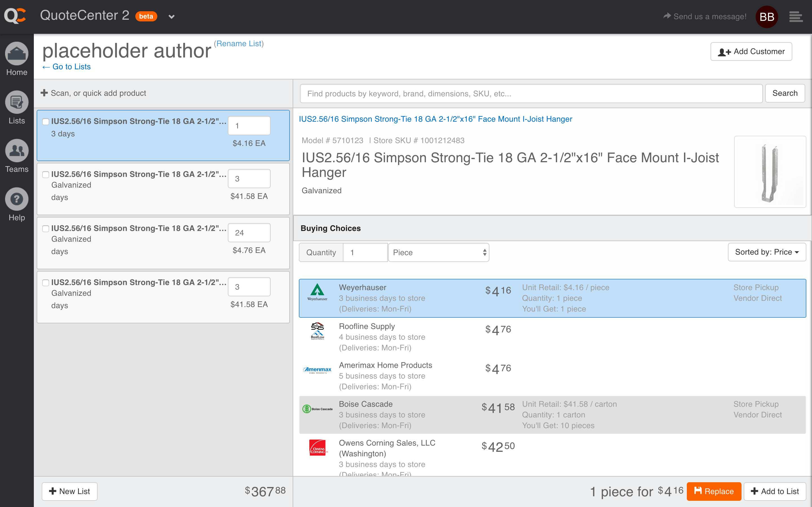Screen dimensions: 812x507
Task: Adjust quantity in the Quantity input field
Action: [x=365, y=252]
